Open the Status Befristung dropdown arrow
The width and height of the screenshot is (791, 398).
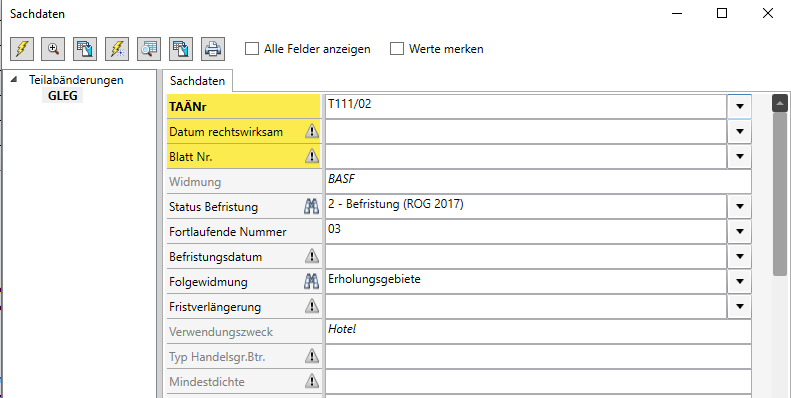[740, 206]
